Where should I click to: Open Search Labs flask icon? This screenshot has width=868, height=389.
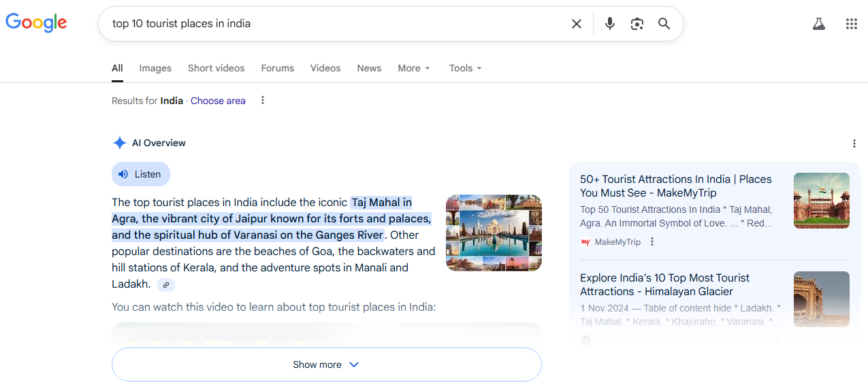pyautogui.click(x=819, y=24)
